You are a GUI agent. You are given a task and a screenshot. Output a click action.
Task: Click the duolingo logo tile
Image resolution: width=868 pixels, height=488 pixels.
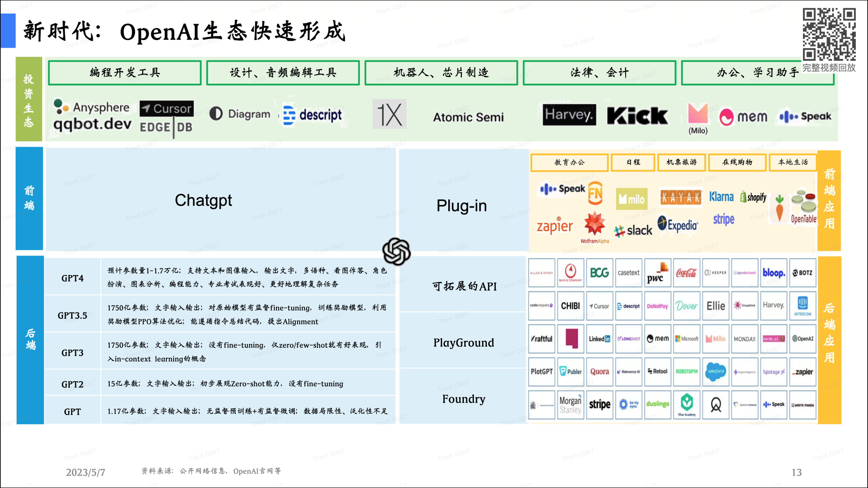[657, 405]
